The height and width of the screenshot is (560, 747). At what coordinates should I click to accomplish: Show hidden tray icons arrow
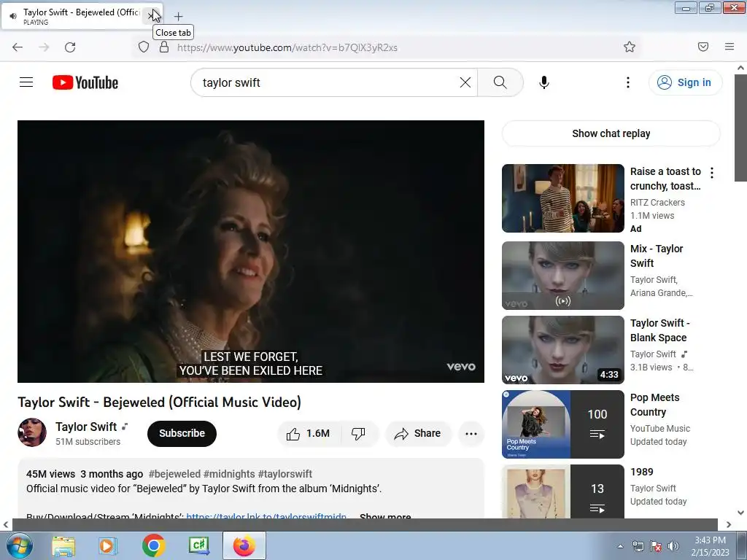pos(620,546)
